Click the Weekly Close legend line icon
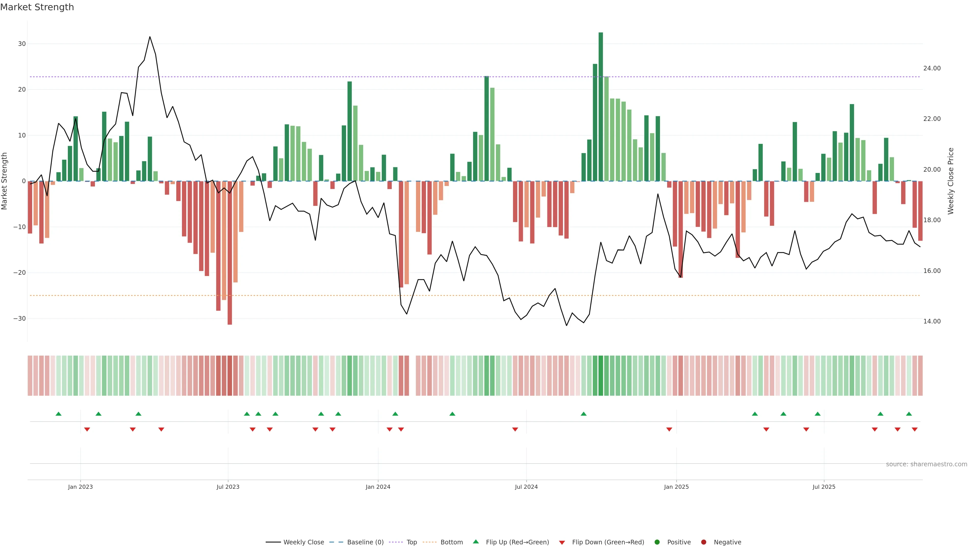The image size is (980, 551). pos(273,542)
